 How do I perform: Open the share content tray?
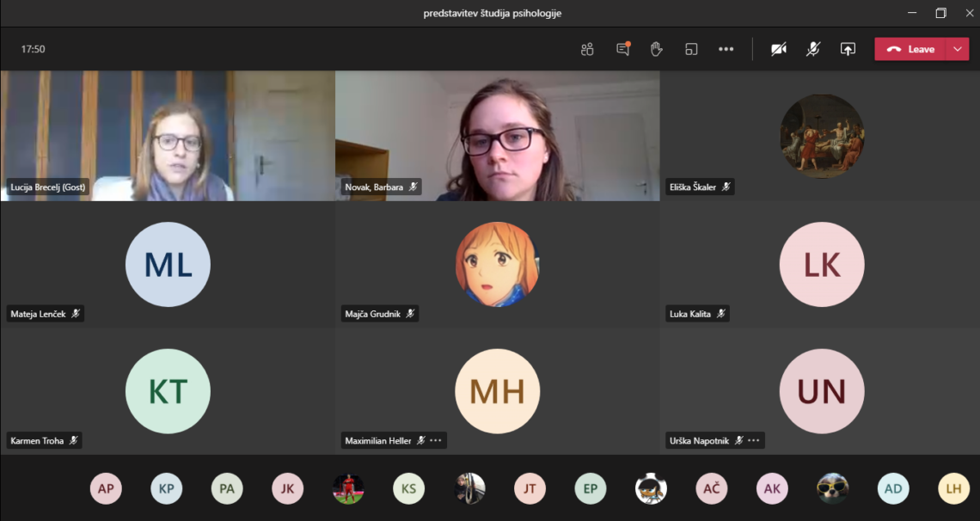pos(848,49)
